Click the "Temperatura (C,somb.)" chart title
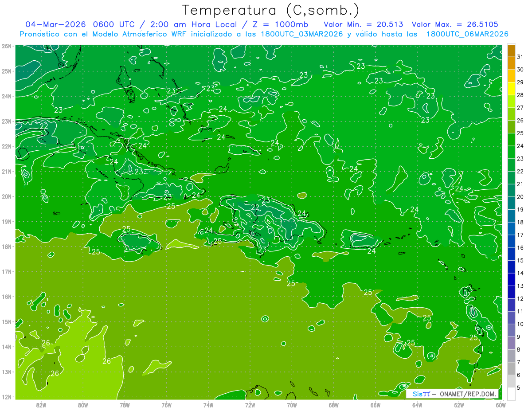Viewport: 532px width, 411px height. click(x=271, y=10)
